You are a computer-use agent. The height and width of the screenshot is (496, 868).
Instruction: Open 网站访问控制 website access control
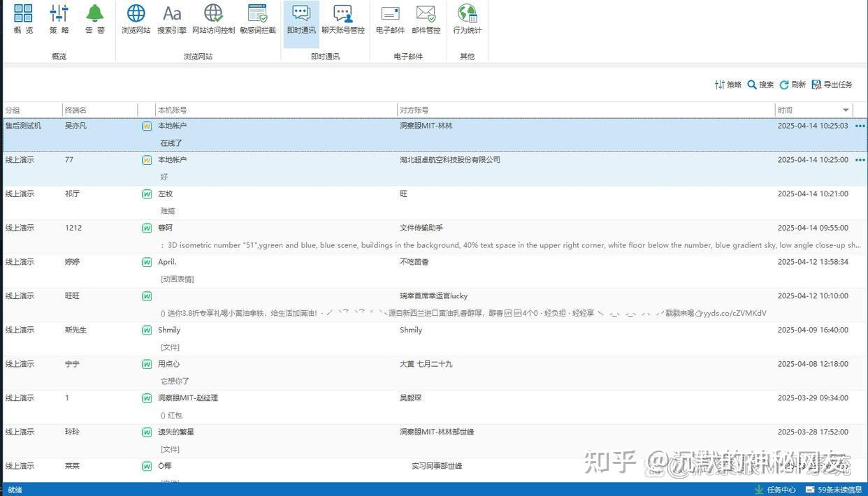coord(213,19)
